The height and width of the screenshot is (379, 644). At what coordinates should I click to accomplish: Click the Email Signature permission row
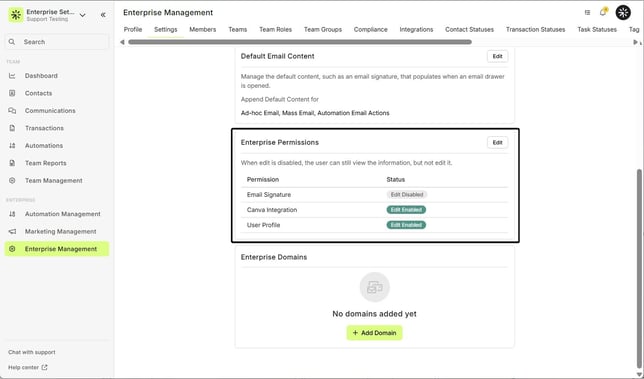(374, 195)
